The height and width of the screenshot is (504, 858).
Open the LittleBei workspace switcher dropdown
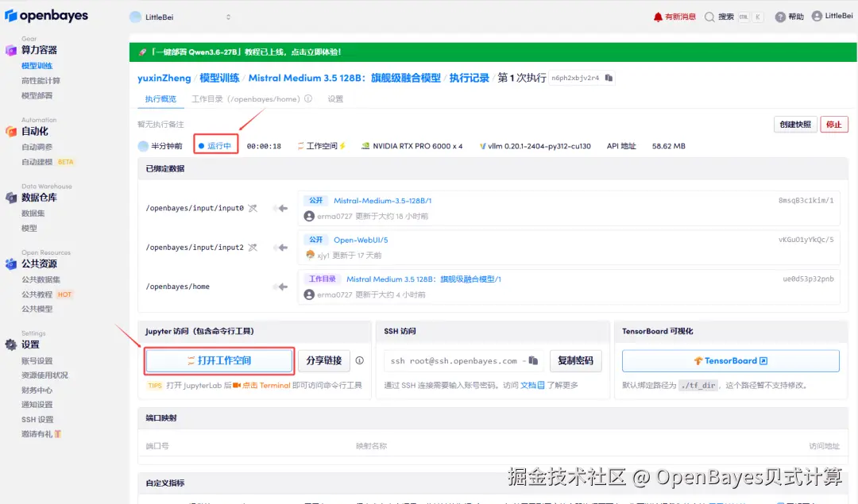click(180, 17)
